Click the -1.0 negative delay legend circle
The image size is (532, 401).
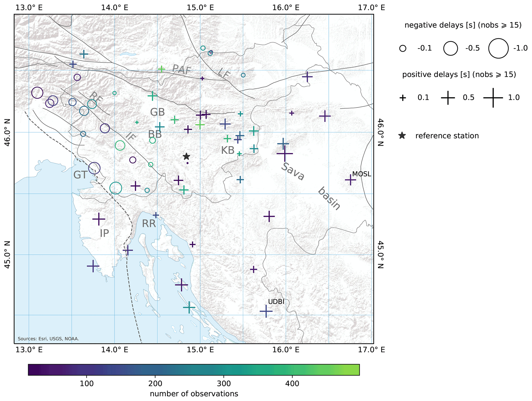tap(498, 48)
